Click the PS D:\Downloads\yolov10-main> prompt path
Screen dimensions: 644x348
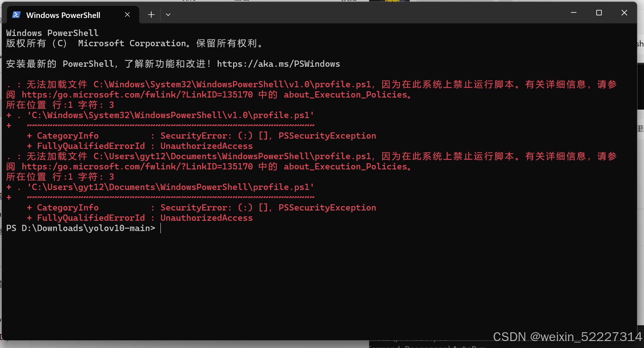(x=81, y=228)
